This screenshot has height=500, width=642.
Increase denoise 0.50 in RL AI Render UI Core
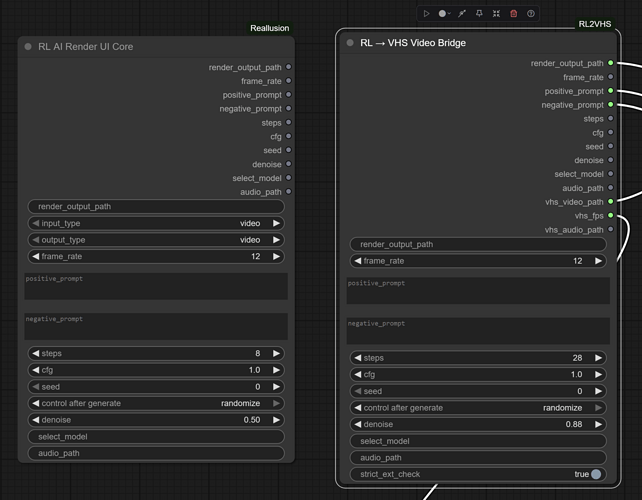[x=276, y=420]
